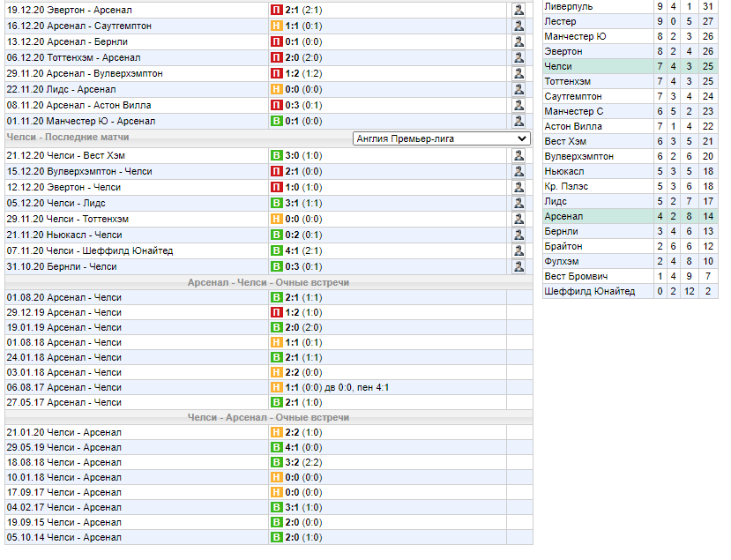Click the Челси - Арсенал - Очные встречи header
Viewport: 731px width, 560px height.
tap(269, 417)
